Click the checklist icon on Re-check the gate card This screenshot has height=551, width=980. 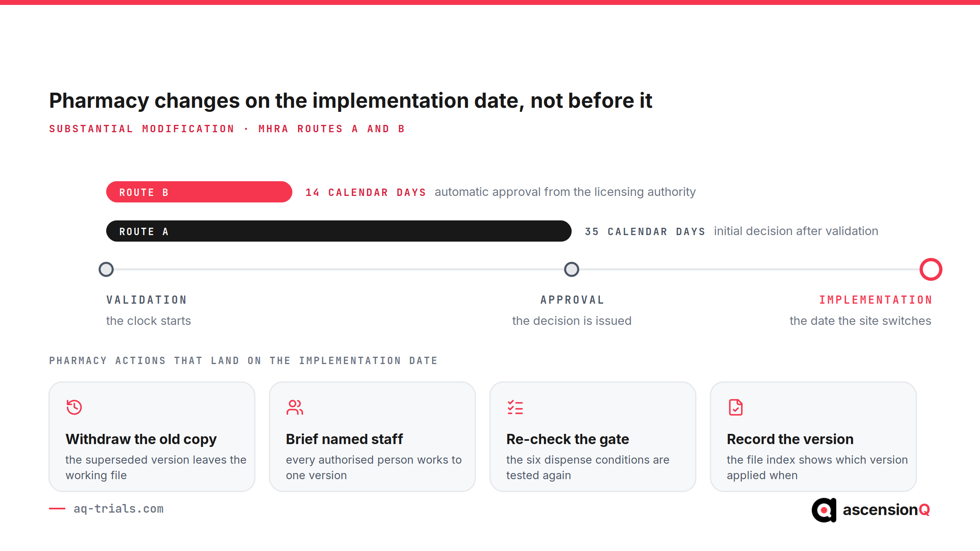pos(515,407)
